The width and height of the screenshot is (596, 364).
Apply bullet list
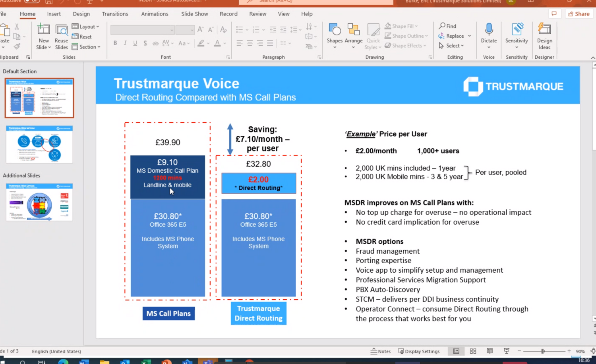coord(239,30)
